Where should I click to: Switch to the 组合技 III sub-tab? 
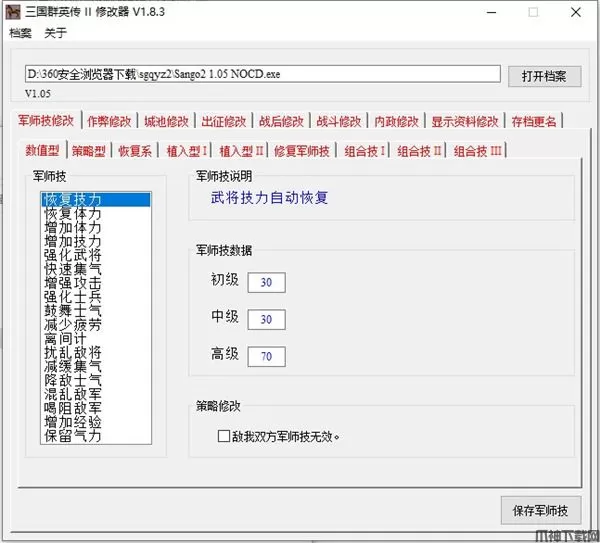[x=478, y=151]
